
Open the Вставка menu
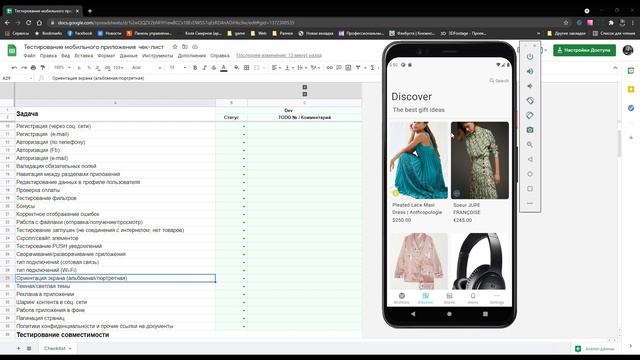(x=84, y=56)
